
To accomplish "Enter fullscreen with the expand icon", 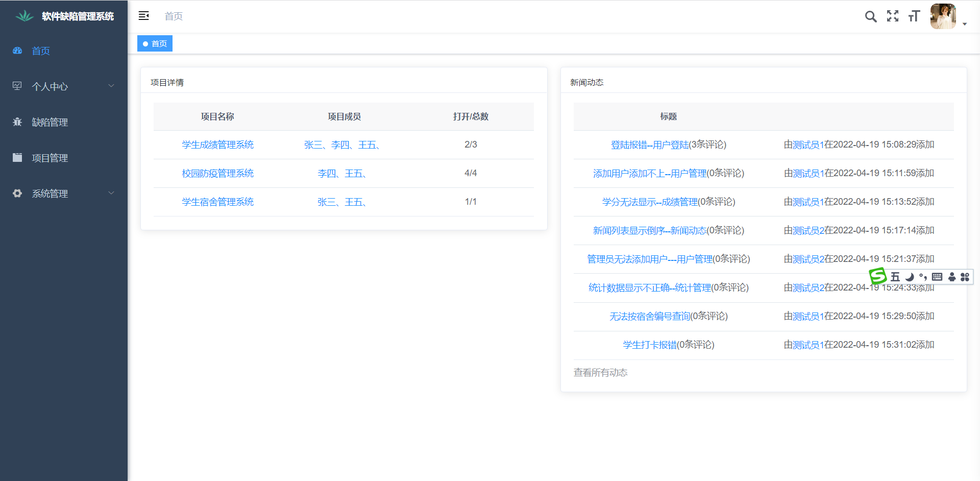I will (893, 16).
